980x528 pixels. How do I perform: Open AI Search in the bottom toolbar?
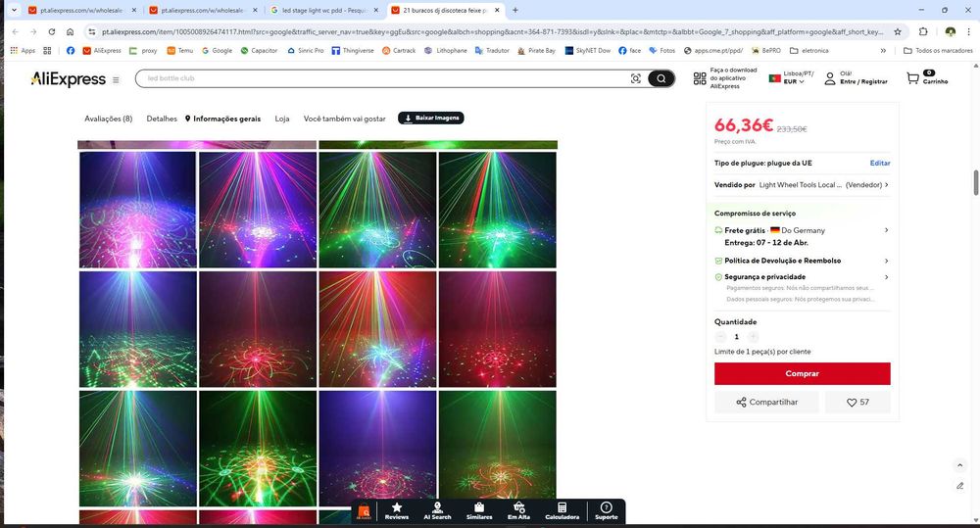pyautogui.click(x=437, y=510)
